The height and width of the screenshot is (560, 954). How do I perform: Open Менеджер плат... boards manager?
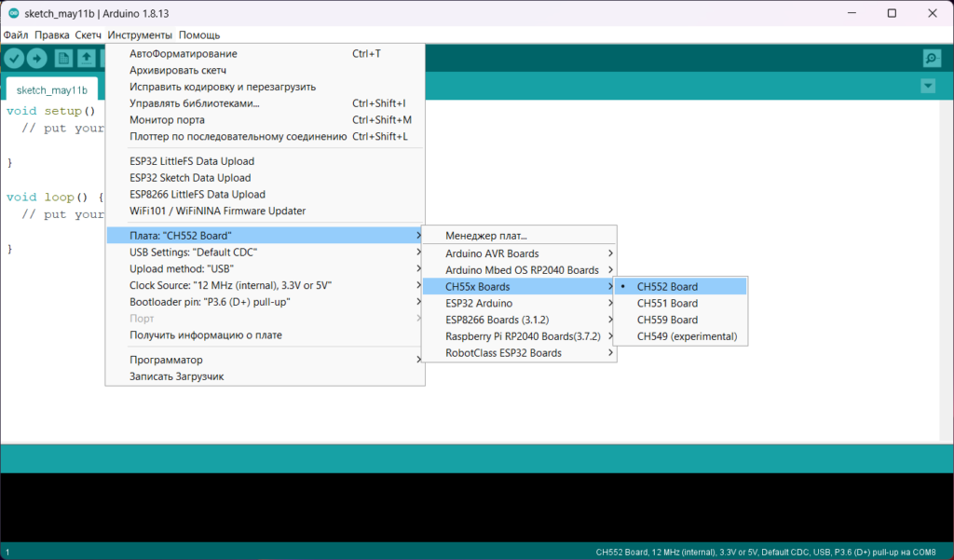click(x=486, y=236)
